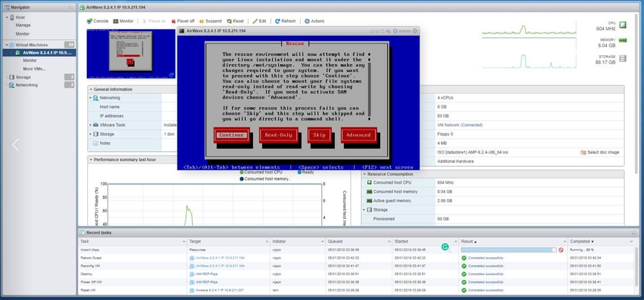Choose Read-Only in Rescue dialog
The height and width of the screenshot is (300, 644).
coord(278,135)
